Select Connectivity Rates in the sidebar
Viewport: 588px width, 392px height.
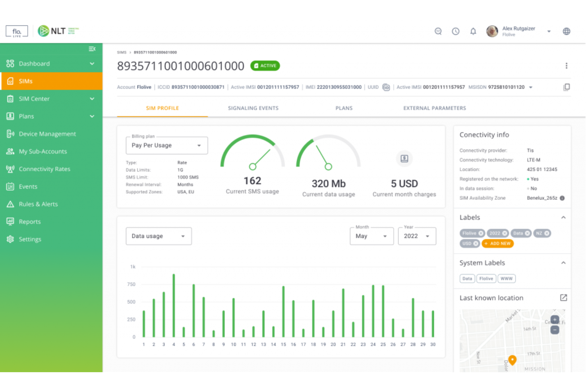(44, 169)
